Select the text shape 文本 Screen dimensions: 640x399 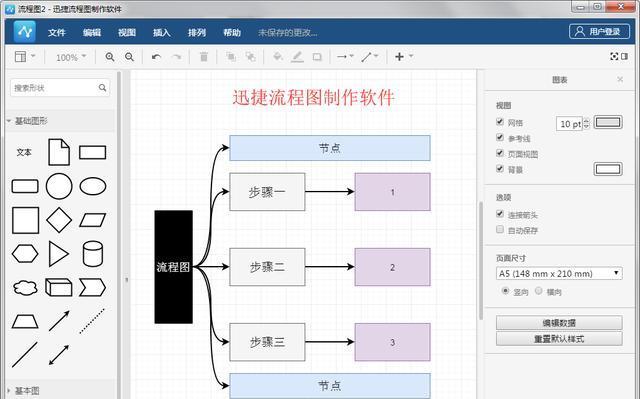[x=24, y=152]
